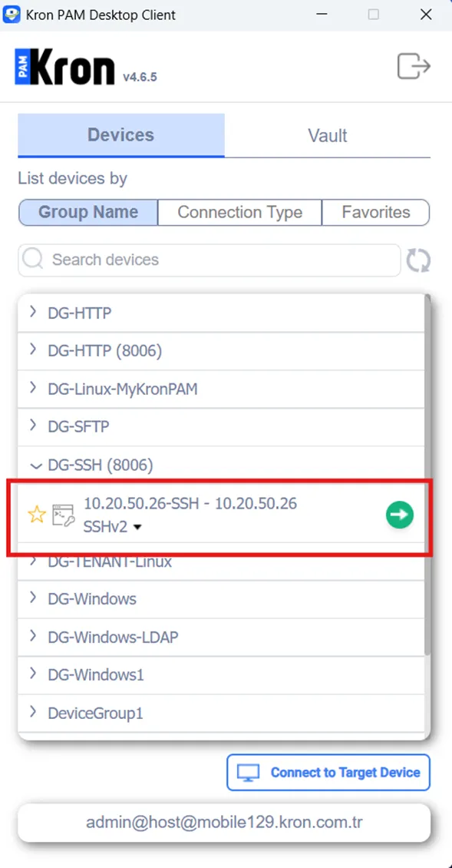Switch to the Vault tab

tap(328, 135)
